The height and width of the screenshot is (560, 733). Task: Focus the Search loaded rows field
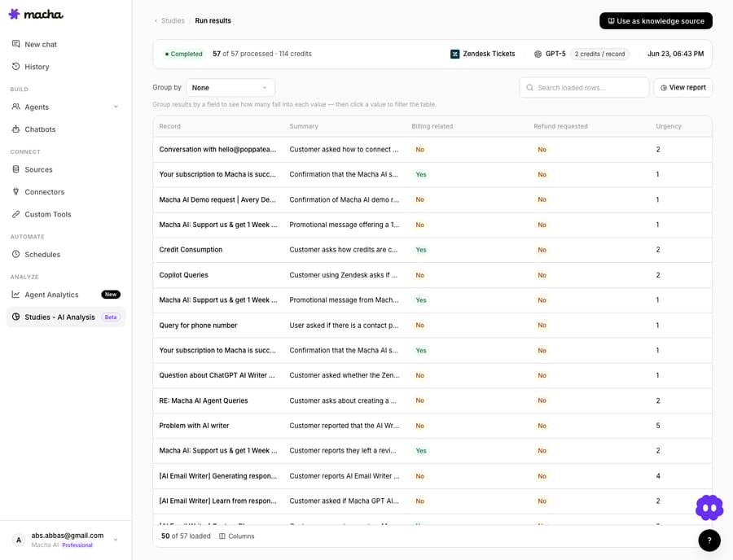coord(584,88)
